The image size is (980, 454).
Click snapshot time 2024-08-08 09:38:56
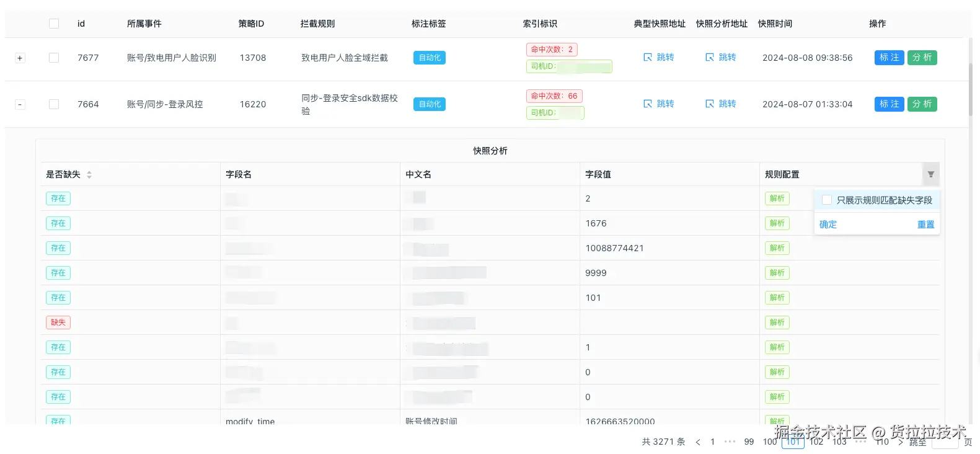808,58
